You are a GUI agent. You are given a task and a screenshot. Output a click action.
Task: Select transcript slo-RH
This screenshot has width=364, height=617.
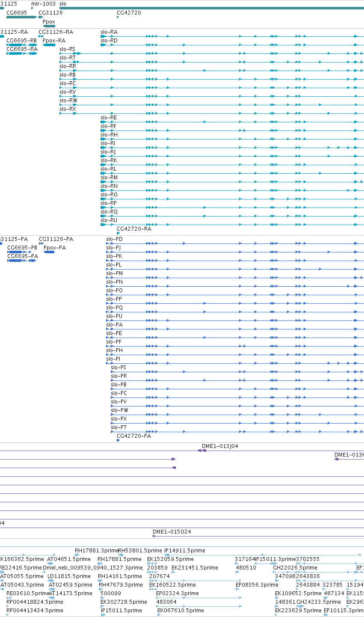coord(109,135)
